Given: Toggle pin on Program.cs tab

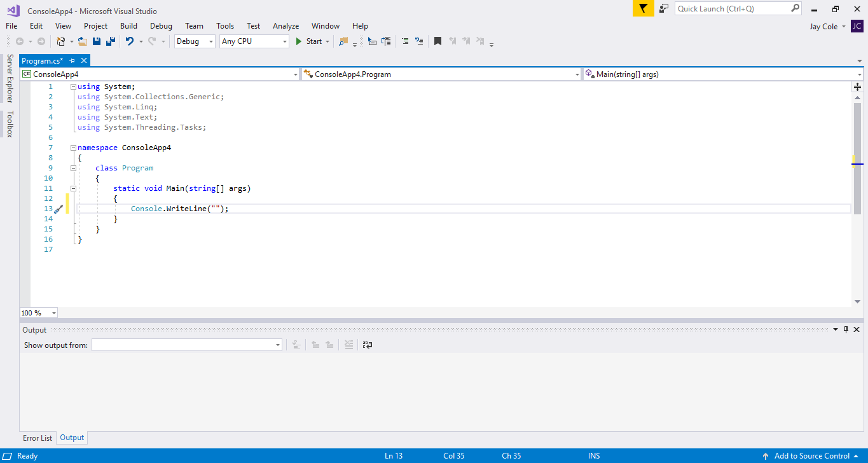Looking at the screenshot, I should click(x=72, y=61).
